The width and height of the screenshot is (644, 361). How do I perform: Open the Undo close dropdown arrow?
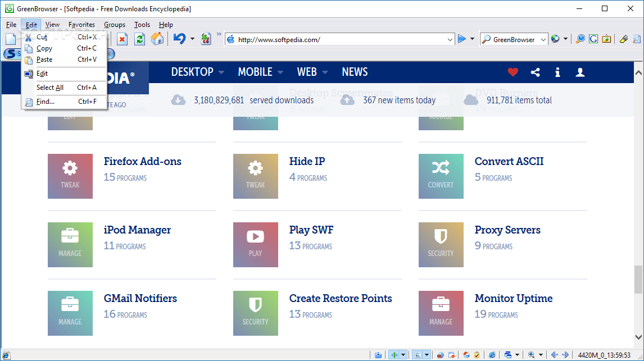[192, 39]
